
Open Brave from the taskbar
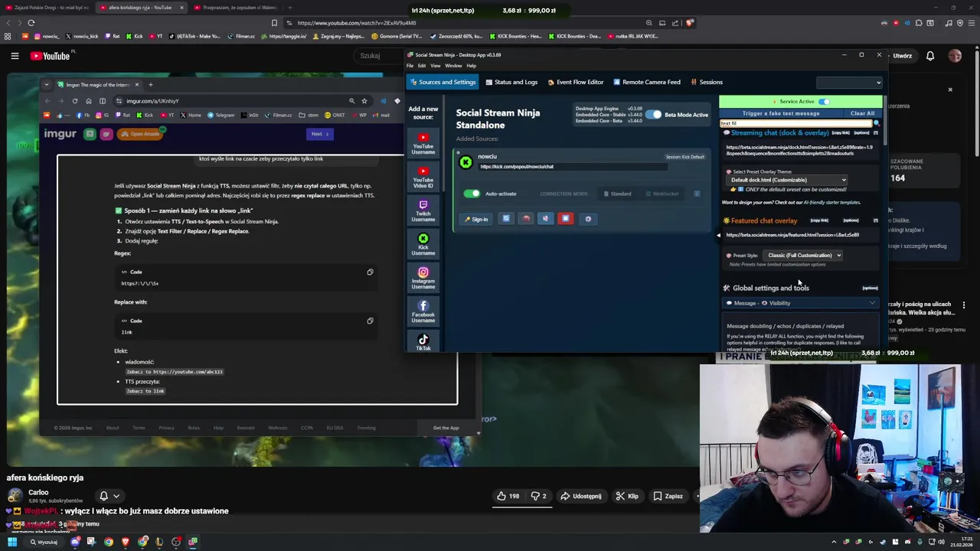126,542
